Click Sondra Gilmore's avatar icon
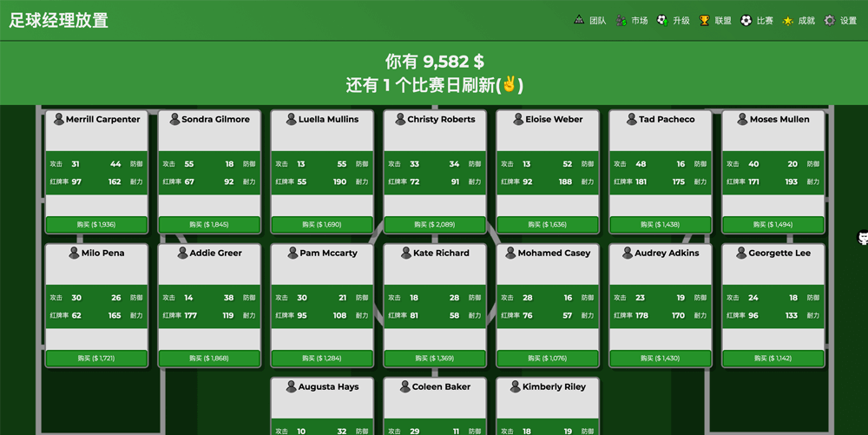 174,119
